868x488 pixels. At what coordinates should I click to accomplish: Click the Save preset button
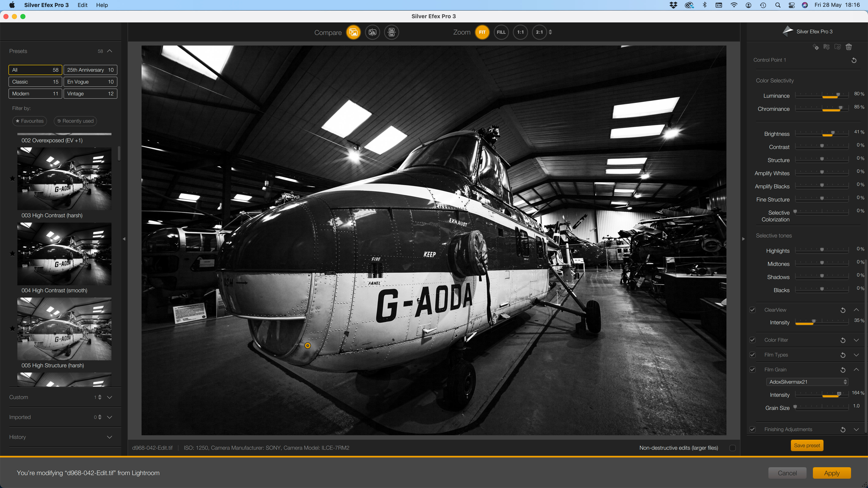(x=807, y=446)
